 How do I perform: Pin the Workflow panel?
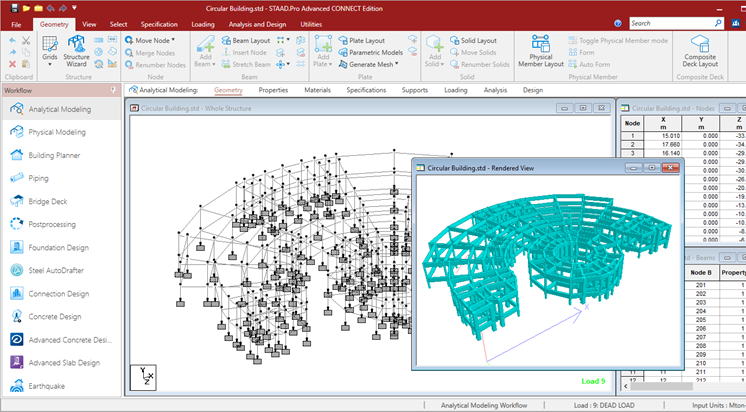(113, 90)
